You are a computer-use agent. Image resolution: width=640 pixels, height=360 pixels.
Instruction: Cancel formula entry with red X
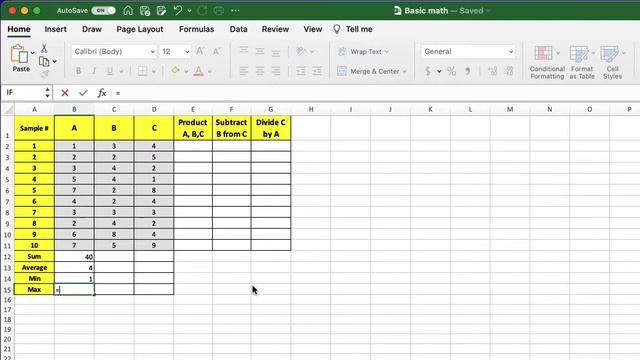pos(64,93)
